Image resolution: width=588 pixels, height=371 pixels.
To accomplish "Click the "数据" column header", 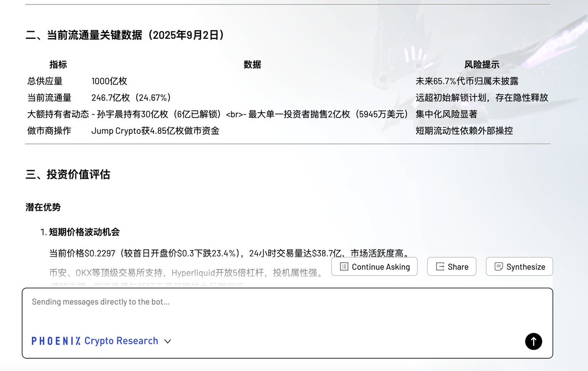I will (252, 65).
